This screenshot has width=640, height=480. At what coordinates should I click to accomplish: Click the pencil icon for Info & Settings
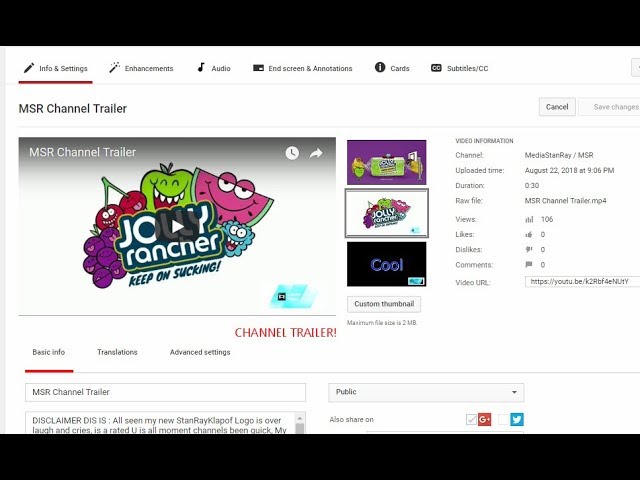[x=29, y=68]
